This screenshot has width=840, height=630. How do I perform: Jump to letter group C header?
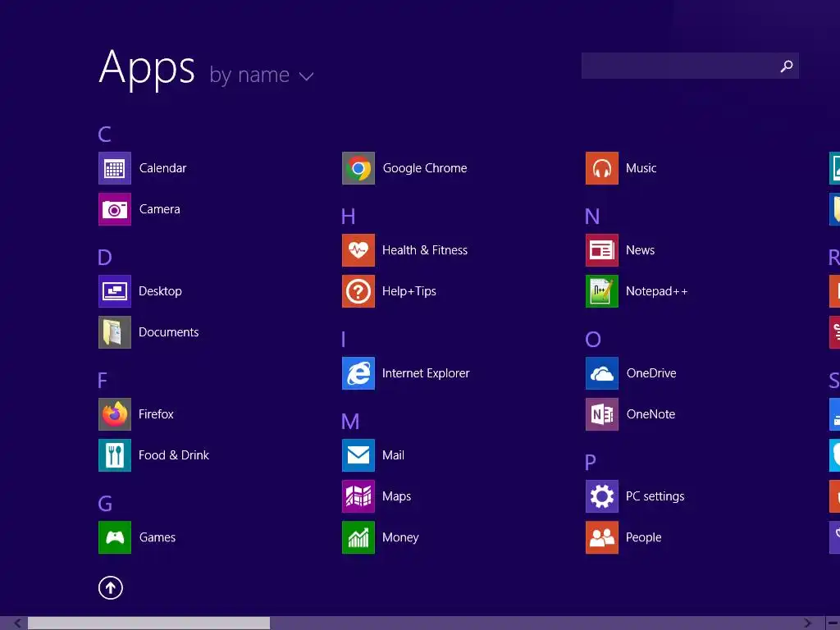point(104,135)
